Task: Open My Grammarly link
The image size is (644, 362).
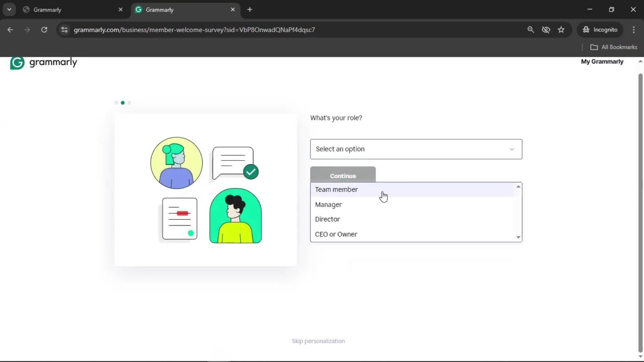Action: pos(602,62)
